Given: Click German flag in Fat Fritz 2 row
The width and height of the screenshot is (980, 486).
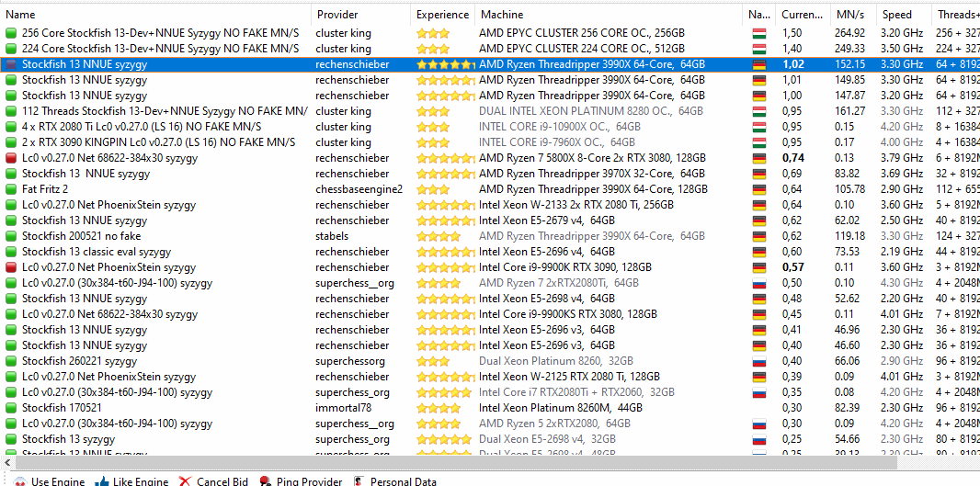Looking at the screenshot, I should tap(758, 189).
